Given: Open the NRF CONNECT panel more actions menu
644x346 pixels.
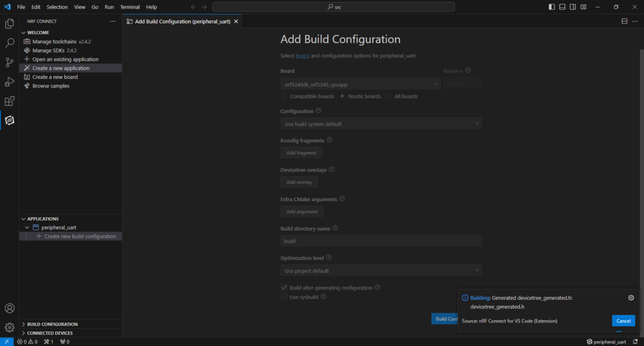Looking at the screenshot, I should pyautogui.click(x=112, y=21).
